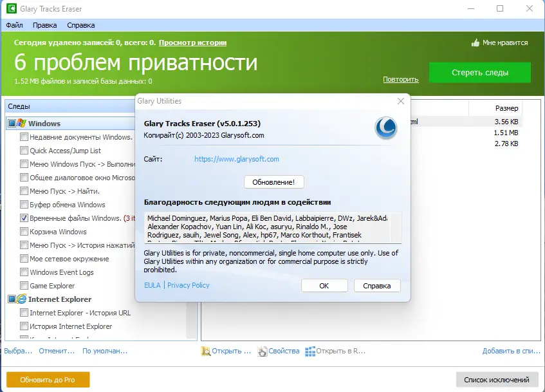545x392 pixels.
Task: Click the Справка button in dialog
Action: point(377,286)
